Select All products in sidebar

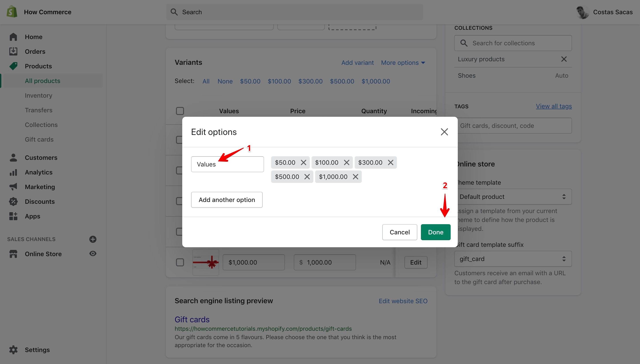42,81
